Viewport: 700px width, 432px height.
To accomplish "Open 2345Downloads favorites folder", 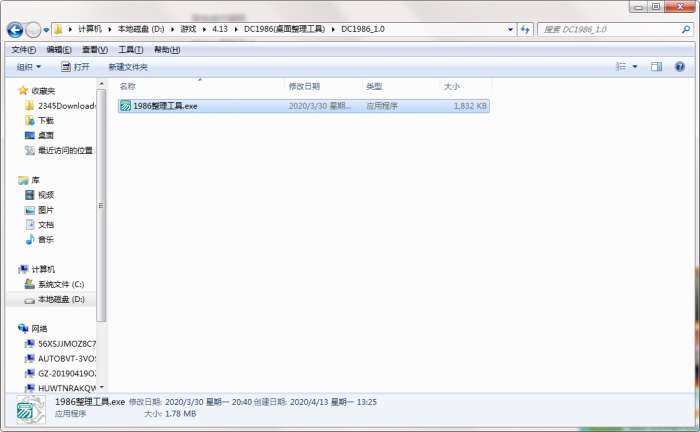I will (60, 106).
